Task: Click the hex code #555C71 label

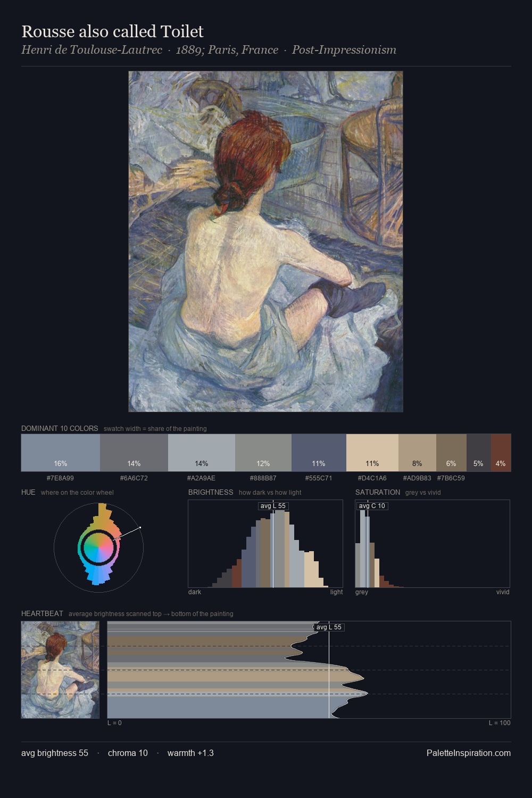Action: point(319,478)
